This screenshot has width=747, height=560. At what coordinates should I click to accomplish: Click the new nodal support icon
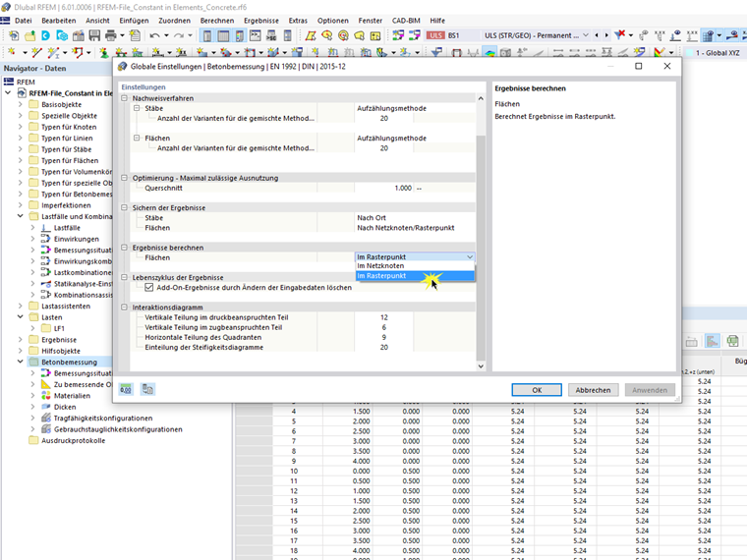103,52
